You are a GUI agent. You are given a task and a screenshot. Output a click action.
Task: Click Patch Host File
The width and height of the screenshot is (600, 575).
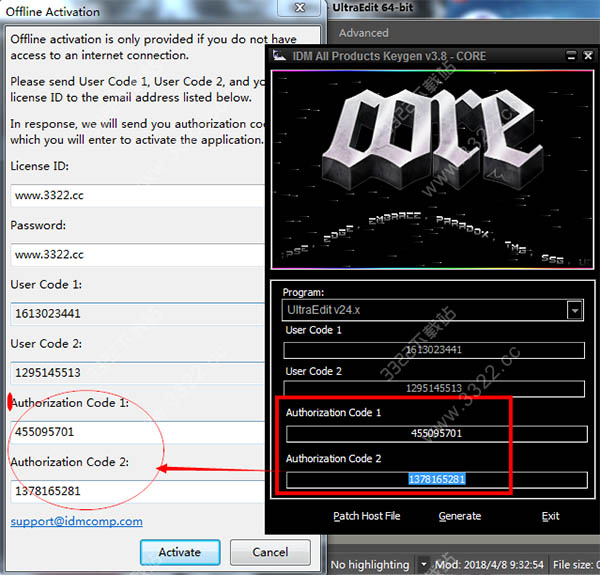(366, 516)
